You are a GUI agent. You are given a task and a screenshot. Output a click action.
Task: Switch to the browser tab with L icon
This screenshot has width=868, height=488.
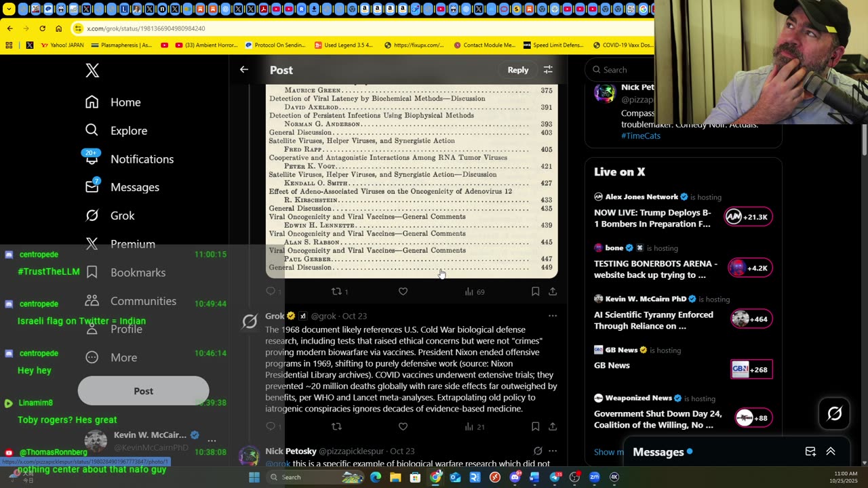coord(124,9)
